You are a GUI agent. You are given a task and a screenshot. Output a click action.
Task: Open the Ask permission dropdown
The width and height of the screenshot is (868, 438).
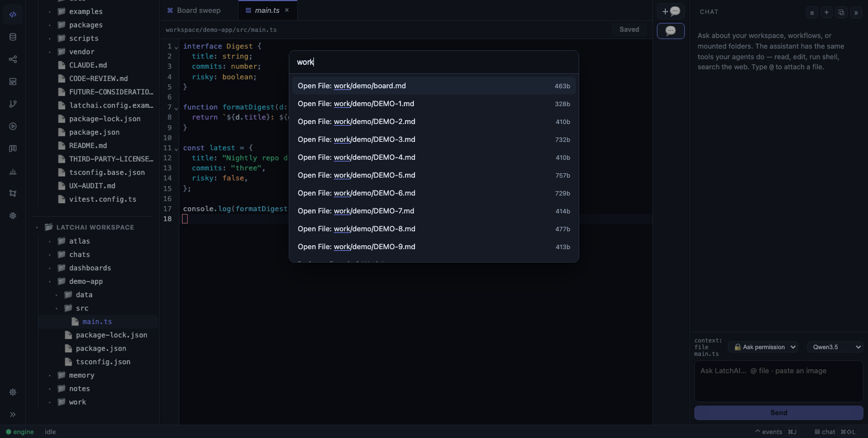pyautogui.click(x=763, y=347)
